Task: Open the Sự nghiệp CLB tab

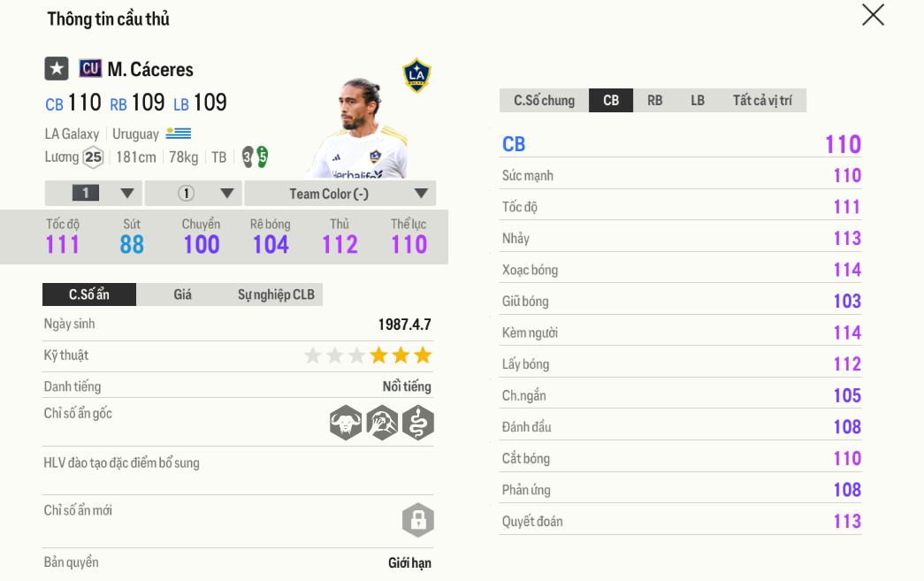Action: click(276, 294)
